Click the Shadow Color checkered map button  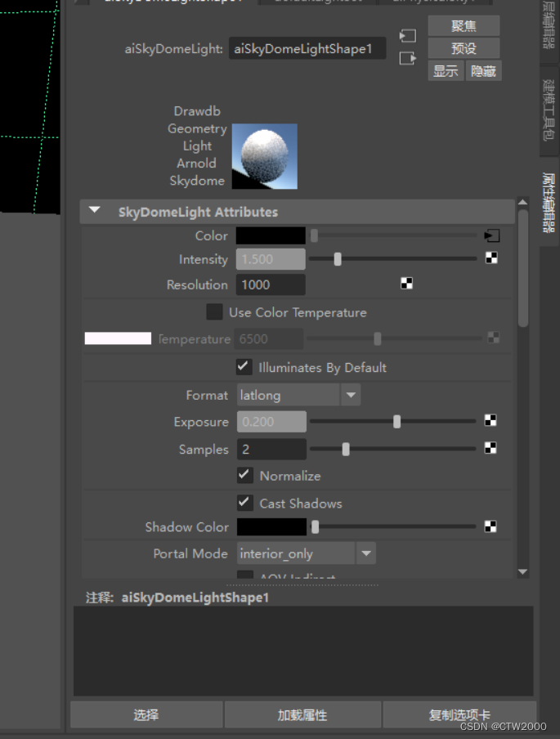pos(491,526)
